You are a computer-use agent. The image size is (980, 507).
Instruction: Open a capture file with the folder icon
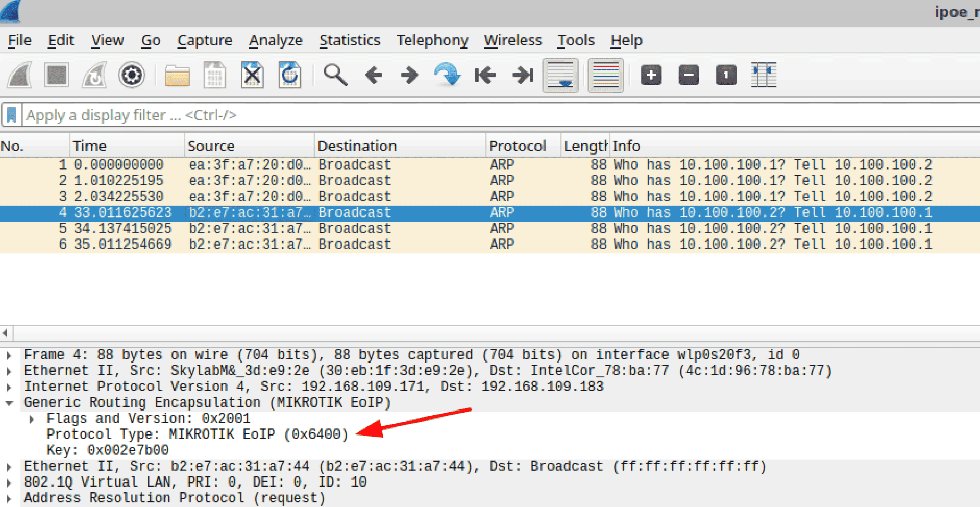pyautogui.click(x=177, y=76)
